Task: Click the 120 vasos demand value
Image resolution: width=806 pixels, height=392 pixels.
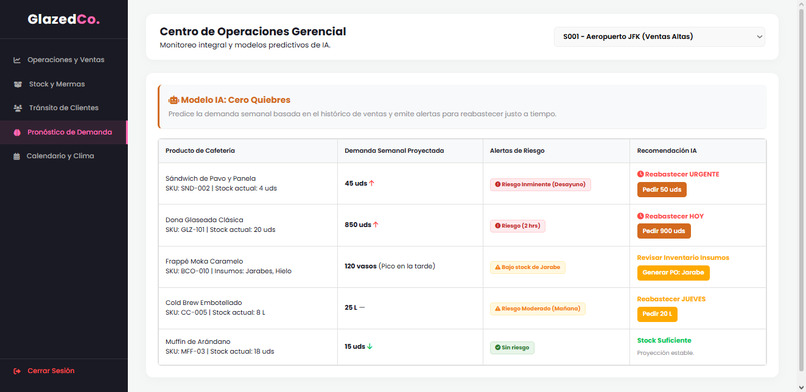Action: pyautogui.click(x=360, y=266)
